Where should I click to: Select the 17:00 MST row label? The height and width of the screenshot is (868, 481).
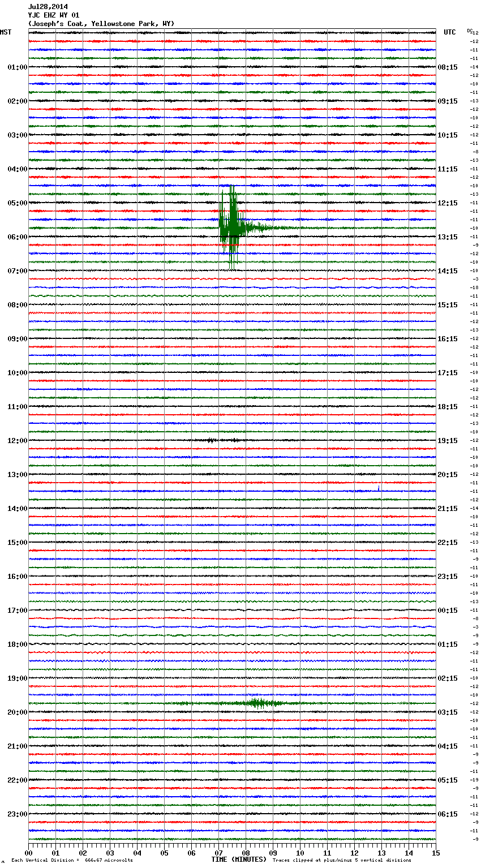point(18,611)
